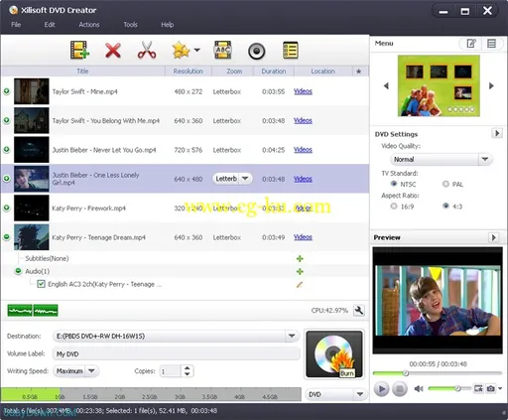This screenshot has height=420, width=508.
Task: Mute preview with the speaker icon
Action: 419,388
